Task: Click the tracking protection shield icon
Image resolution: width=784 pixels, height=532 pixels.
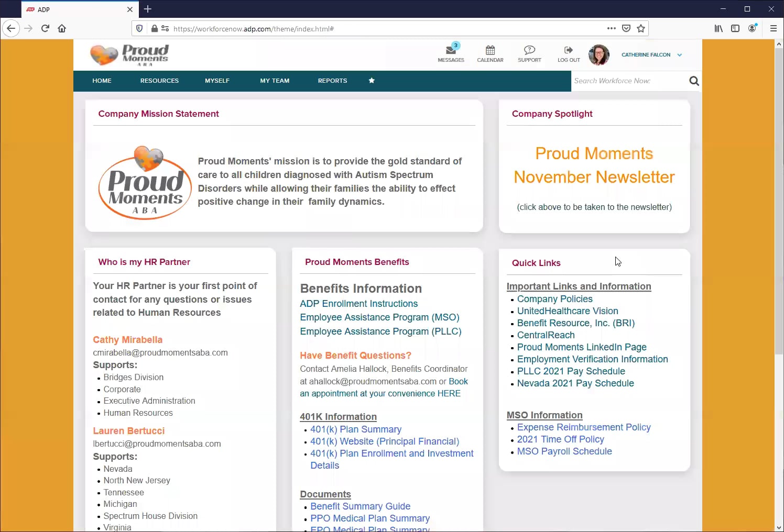Action: point(139,28)
